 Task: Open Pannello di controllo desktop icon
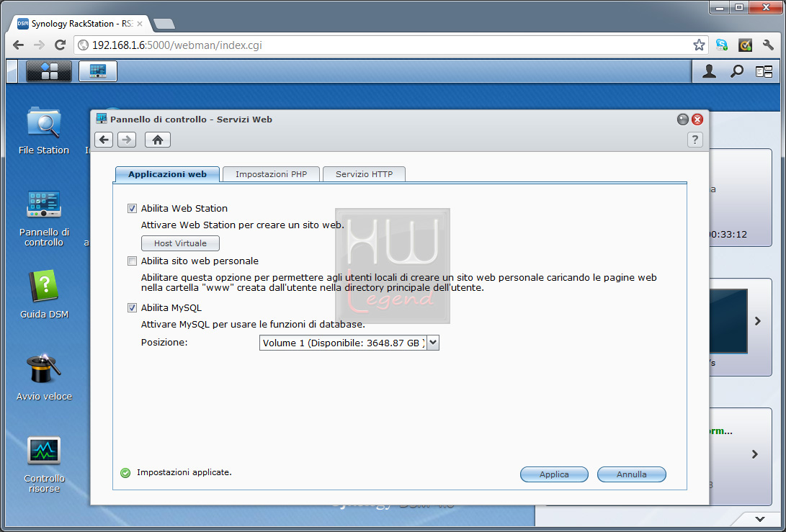[x=44, y=218]
